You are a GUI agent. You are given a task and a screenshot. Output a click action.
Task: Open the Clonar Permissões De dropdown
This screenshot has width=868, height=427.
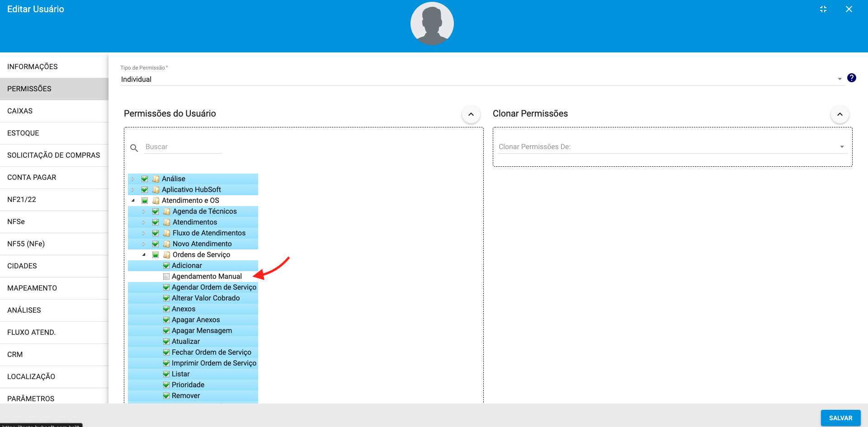point(672,147)
